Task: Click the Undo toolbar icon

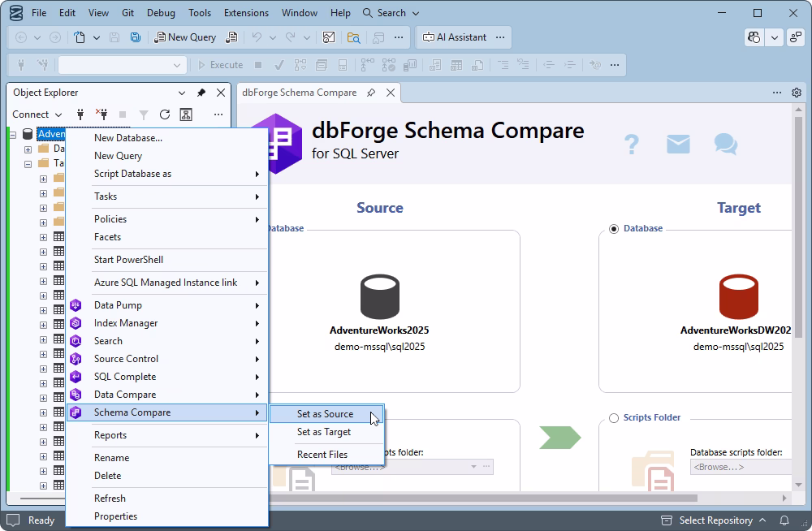Action: click(x=257, y=37)
